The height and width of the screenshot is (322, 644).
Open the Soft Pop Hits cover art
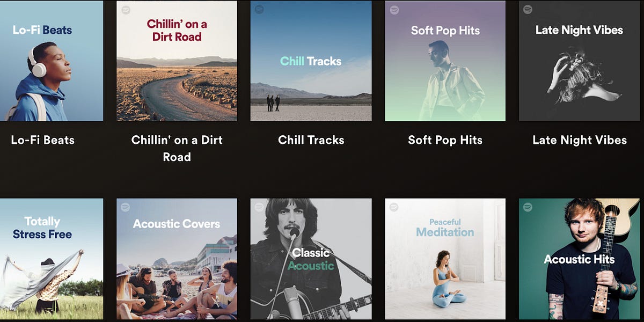pyautogui.click(x=445, y=61)
